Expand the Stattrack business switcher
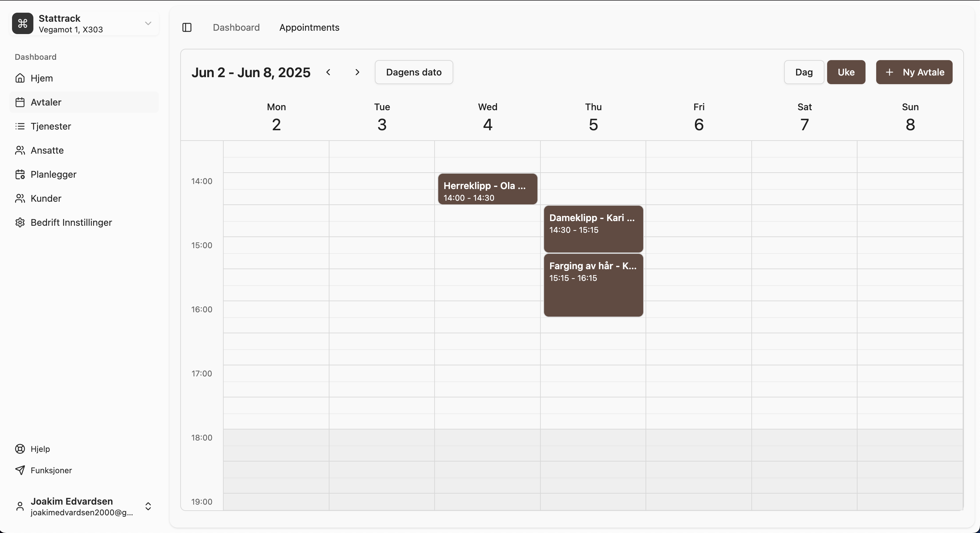 [x=148, y=24]
